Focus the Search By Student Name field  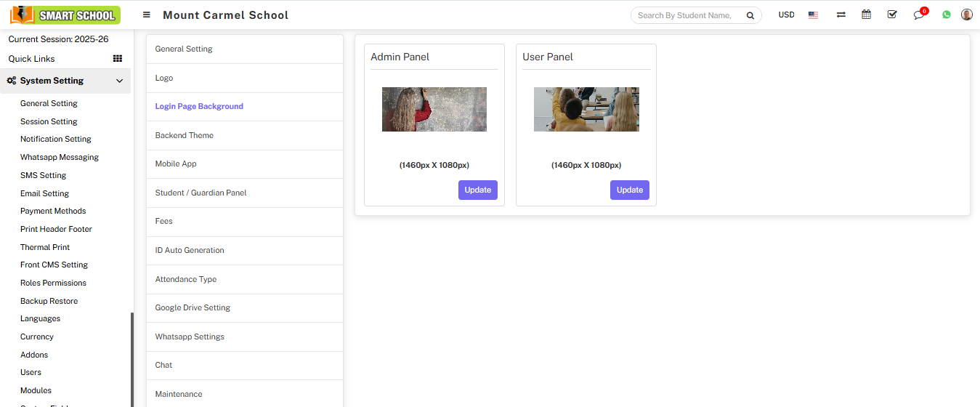click(687, 15)
